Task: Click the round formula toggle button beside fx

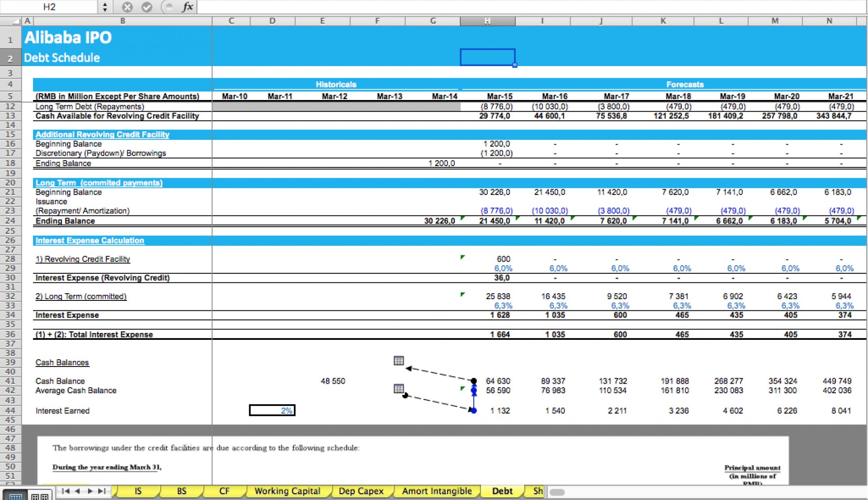Action: [168, 7]
